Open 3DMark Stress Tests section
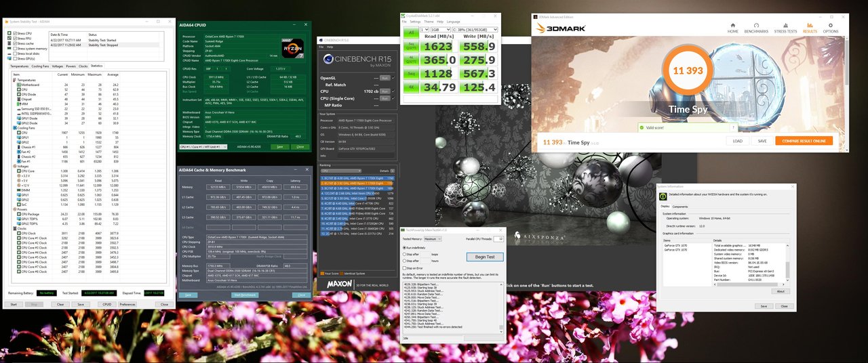 pos(785,28)
